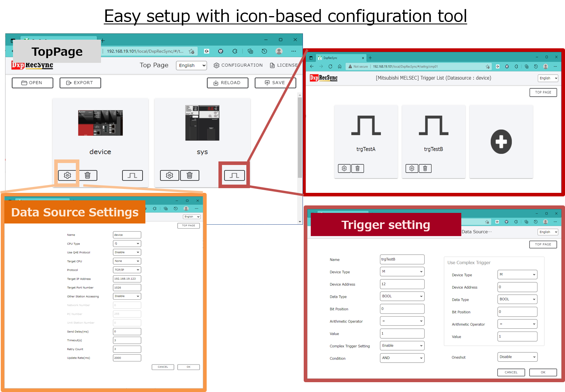Expand the Condition AND dropdown
Screen dimensions: 565x392
[x=402, y=358]
